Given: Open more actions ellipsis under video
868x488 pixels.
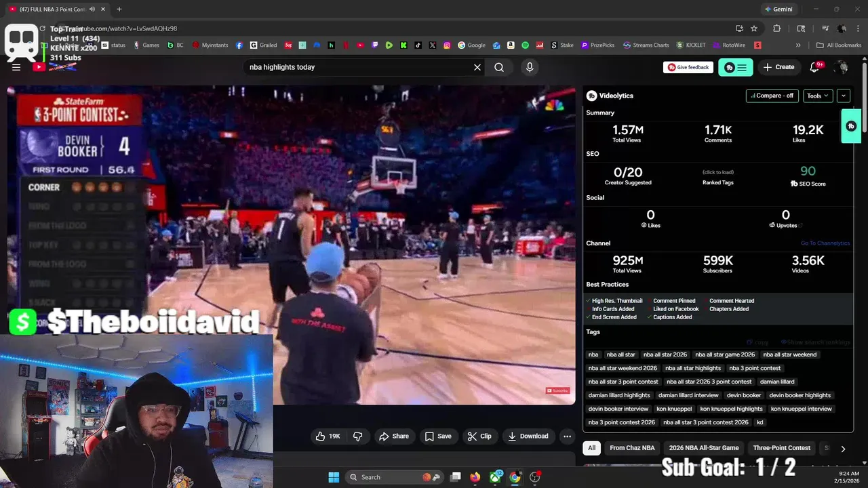Looking at the screenshot, I should click(x=568, y=436).
